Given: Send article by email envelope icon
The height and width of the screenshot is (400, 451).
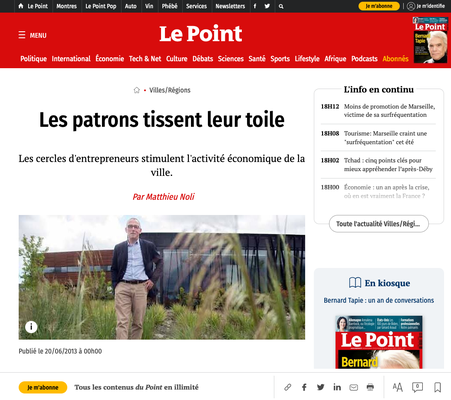Looking at the screenshot, I should coord(354,387).
